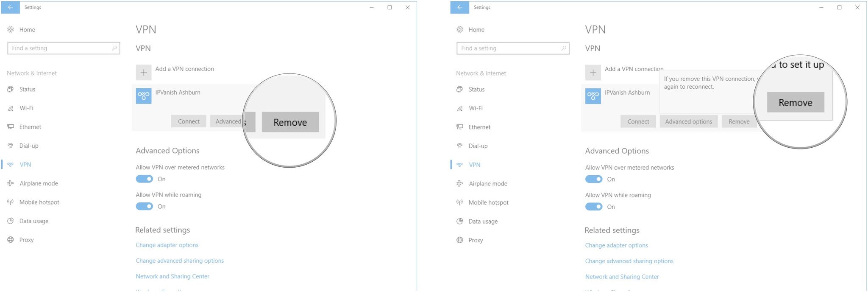Image resolution: width=868 pixels, height=292 pixels.
Task: Select IPVanish Ashburn connection icon in right window
Action: (593, 96)
